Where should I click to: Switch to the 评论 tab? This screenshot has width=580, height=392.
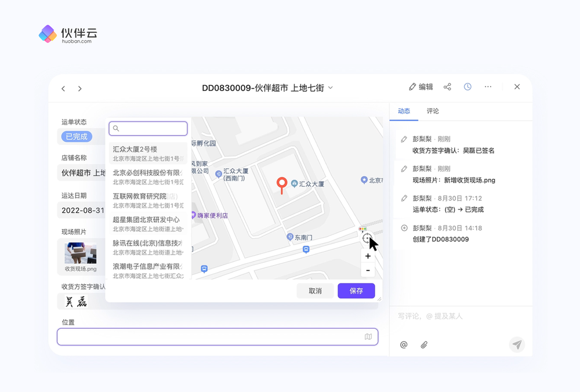(x=433, y=111)
